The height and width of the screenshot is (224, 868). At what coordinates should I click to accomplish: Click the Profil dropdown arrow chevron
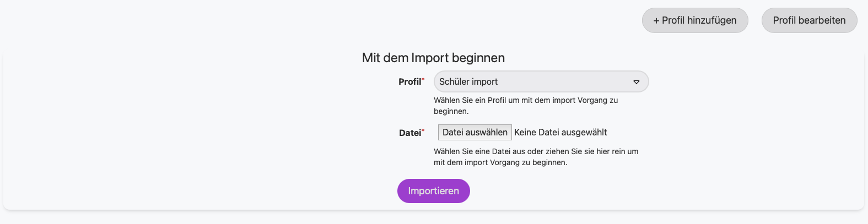tap(636, 82)
